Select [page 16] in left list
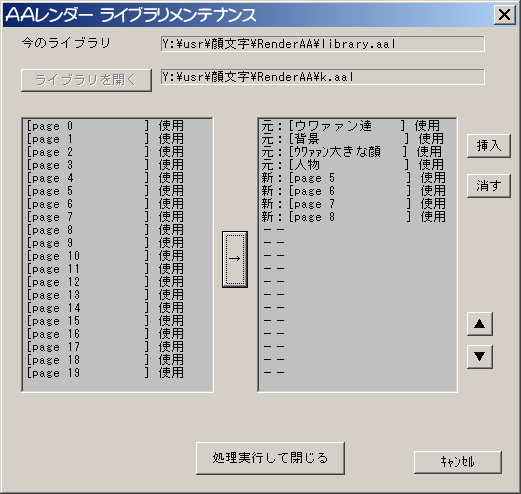 click(x=105, y=334)
